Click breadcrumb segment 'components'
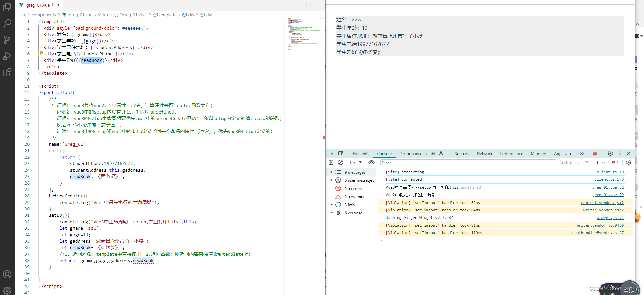644x295 pixels. coord(44,15)
